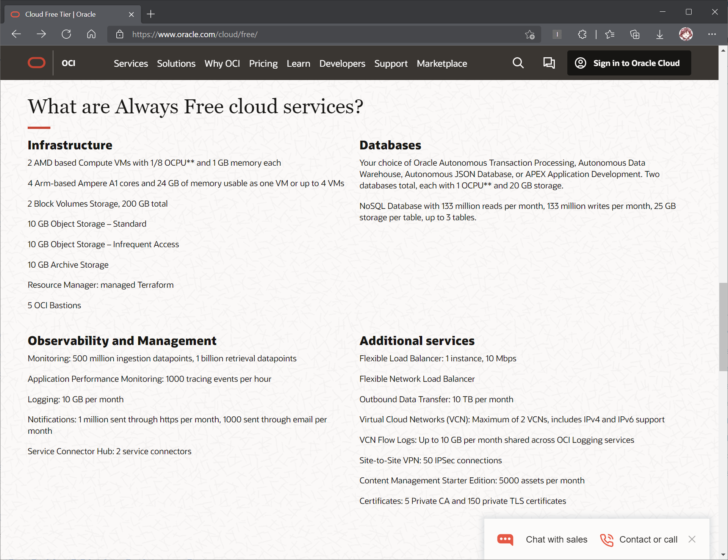Open the favorites list icon

click(x=610, y=35)
